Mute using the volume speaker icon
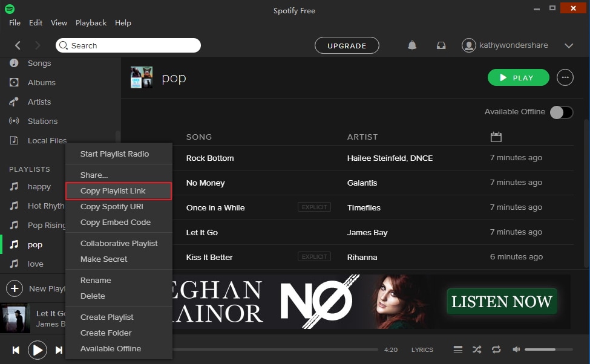This screenshot has height=364, width=590. (516, 349)
